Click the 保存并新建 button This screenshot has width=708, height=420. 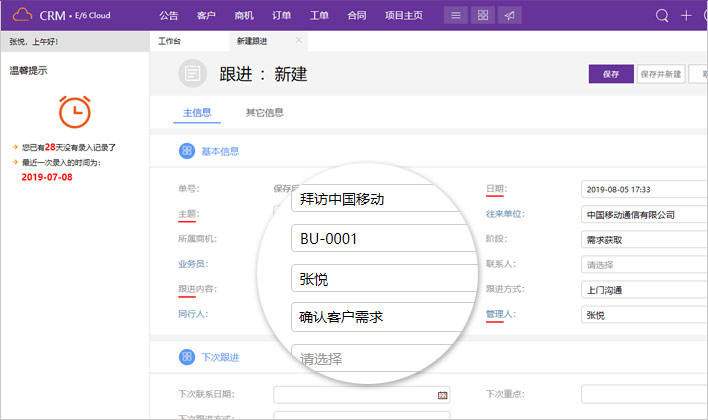pos(660,74)
